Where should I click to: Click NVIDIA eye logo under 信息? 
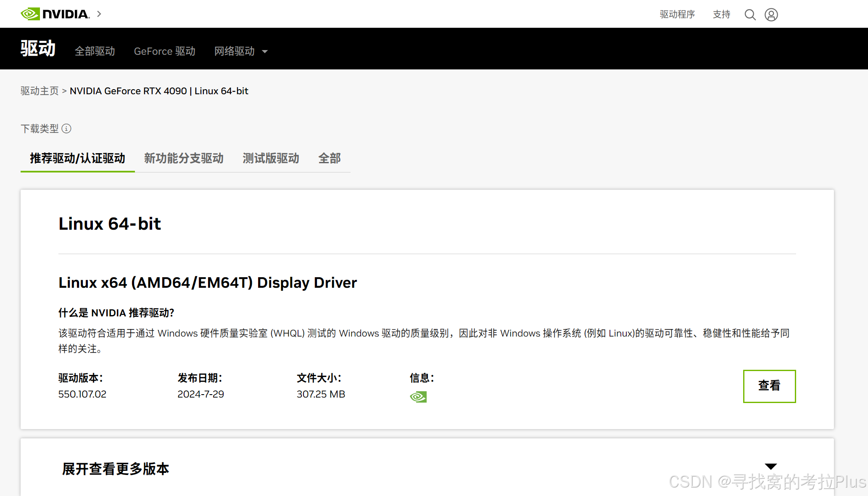point(418,397)
